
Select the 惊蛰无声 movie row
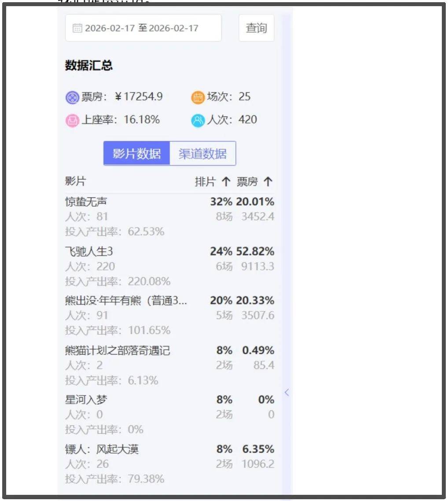(x=86, y=202)
